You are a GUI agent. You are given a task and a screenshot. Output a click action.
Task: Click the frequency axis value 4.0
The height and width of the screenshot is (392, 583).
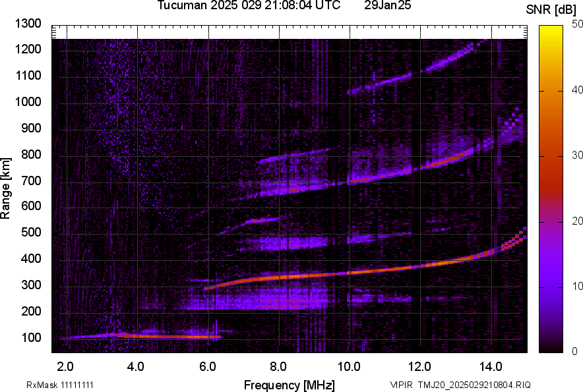pyautogui.click(x=136, y=367)
